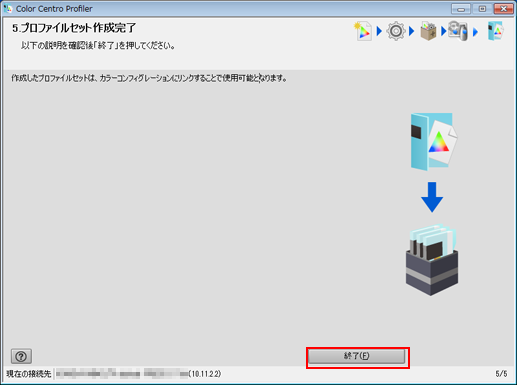Image resolution: width=517 pixels, height=385 pixels.
Task: Select the measurement instrument step icon
Action: [458, 31]
